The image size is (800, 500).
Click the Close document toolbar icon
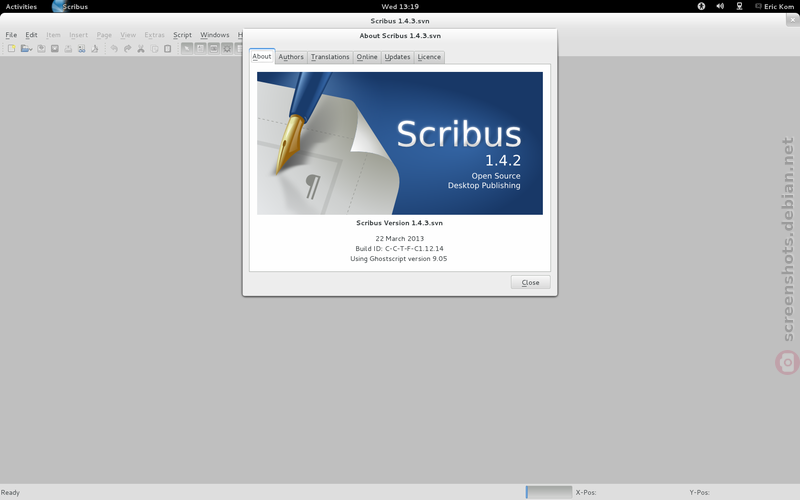point(55,48)
